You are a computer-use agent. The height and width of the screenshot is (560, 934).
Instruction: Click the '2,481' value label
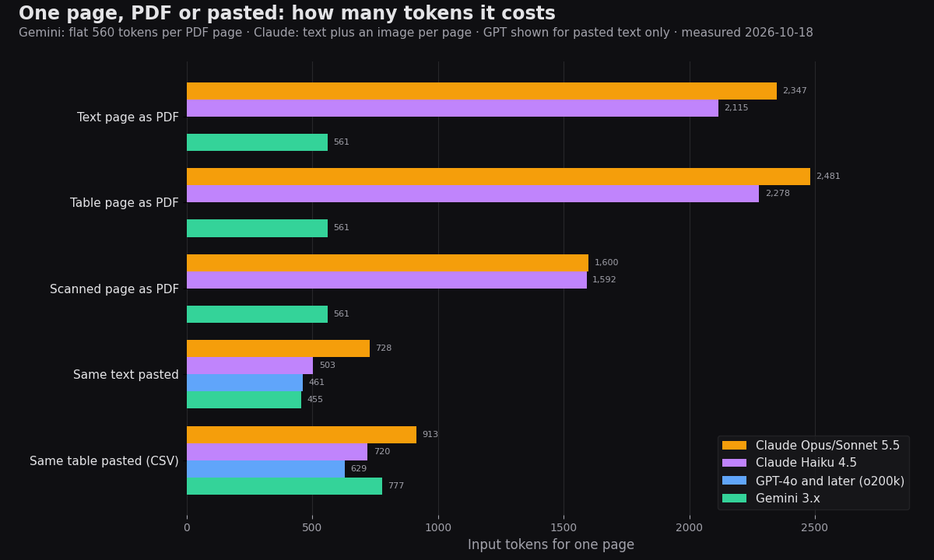click(828, 177)
